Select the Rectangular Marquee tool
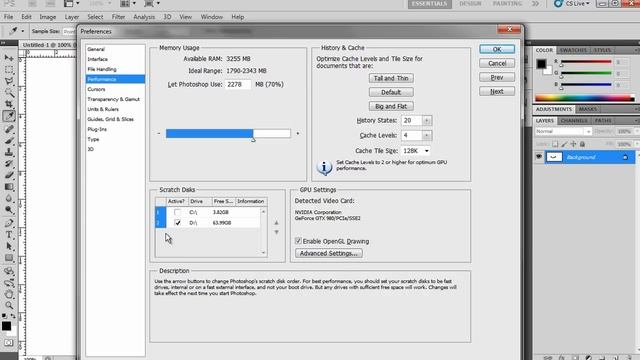This screenshot has width=640, height=360. click(9, 70)
